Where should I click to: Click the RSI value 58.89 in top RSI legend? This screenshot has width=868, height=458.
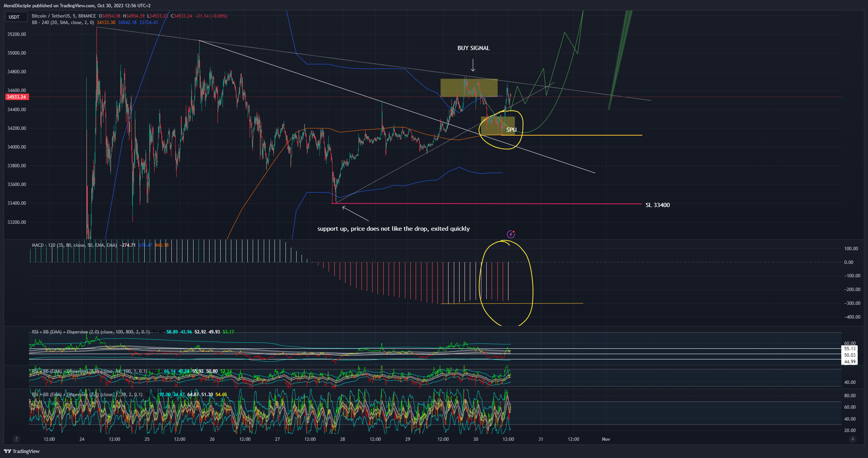tap(172, 332)
